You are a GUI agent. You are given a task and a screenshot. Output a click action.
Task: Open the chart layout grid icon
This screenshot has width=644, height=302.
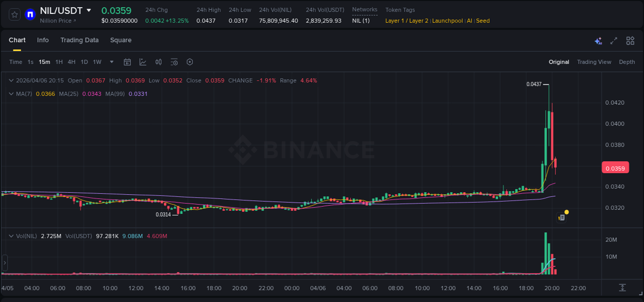click(630, 41)
